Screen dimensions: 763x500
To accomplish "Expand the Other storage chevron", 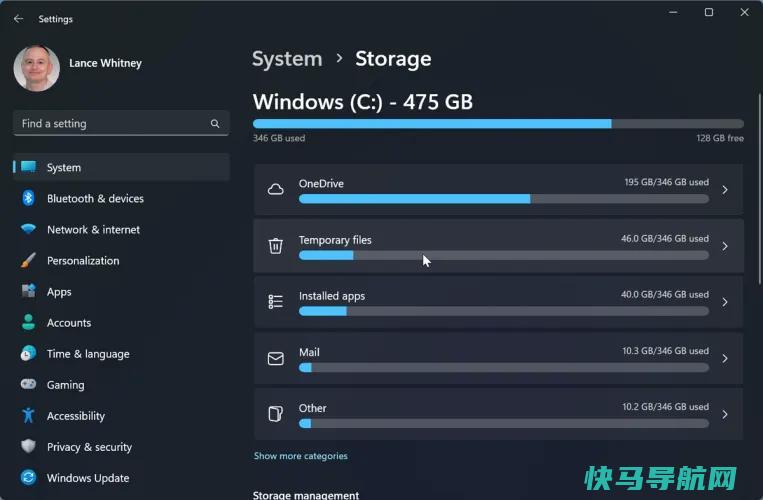I will point(725,414).
